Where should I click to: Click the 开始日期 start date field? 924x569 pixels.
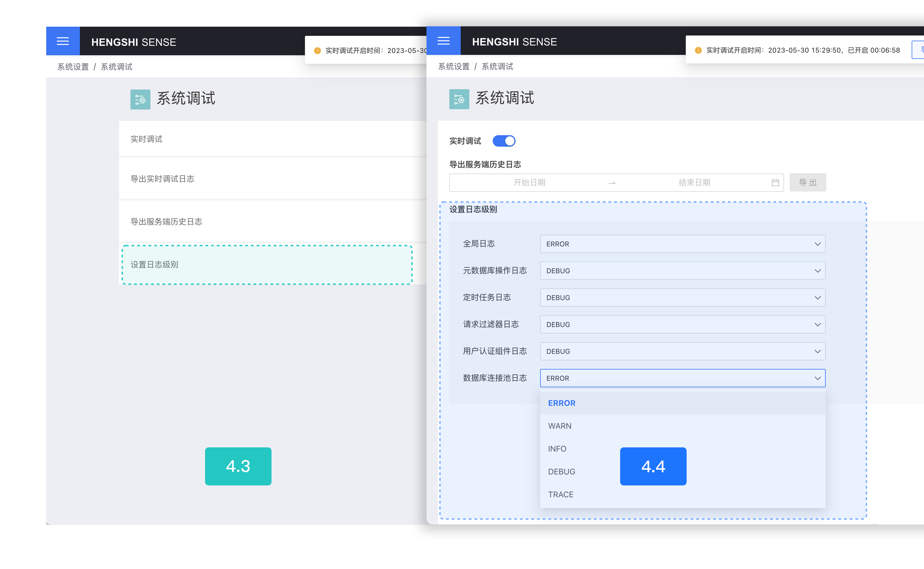coord(529,183)
